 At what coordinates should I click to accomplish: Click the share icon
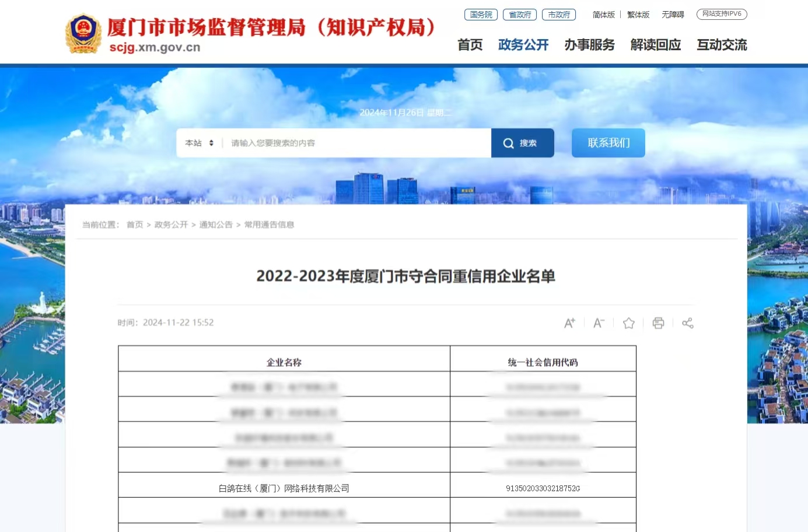coord(688,323)
